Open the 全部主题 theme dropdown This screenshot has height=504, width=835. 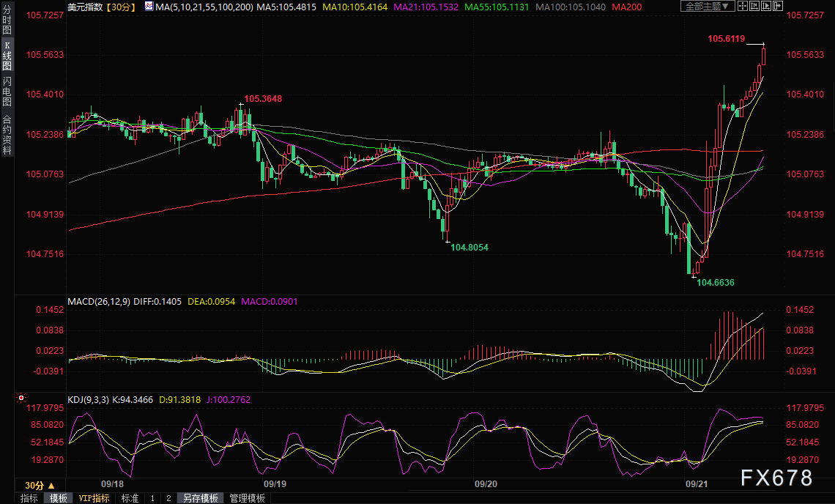coord(707,7)
